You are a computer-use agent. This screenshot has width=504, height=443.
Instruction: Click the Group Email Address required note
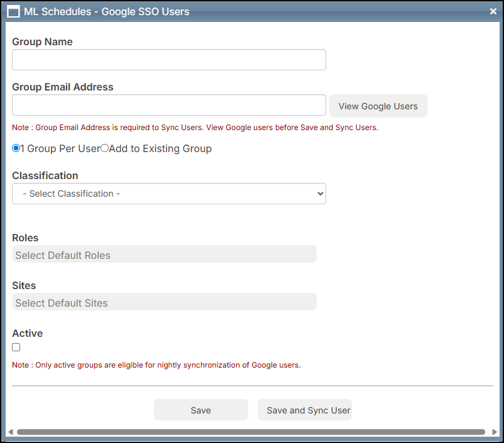pyautogui.click(x=195, y=128)
